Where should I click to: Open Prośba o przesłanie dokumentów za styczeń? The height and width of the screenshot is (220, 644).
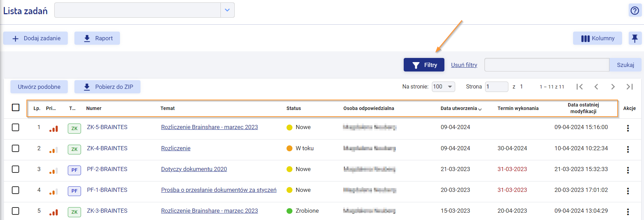(219, 190)
